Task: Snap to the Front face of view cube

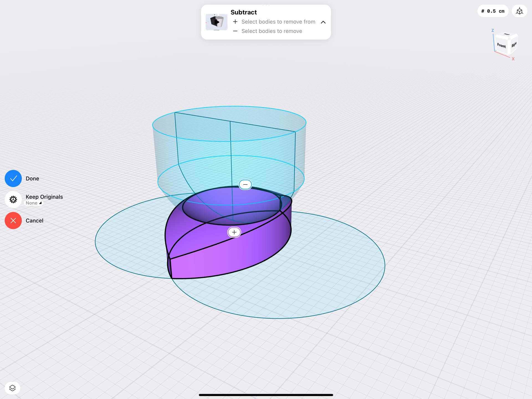Action: point(501,45)
